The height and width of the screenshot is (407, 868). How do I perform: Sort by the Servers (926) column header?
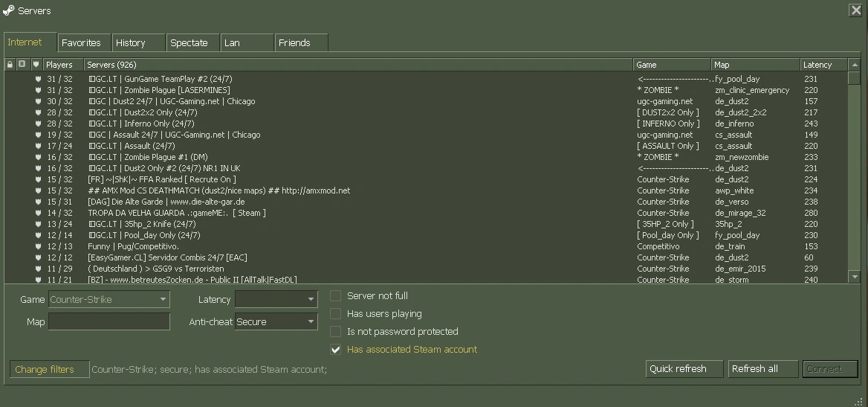359,64
